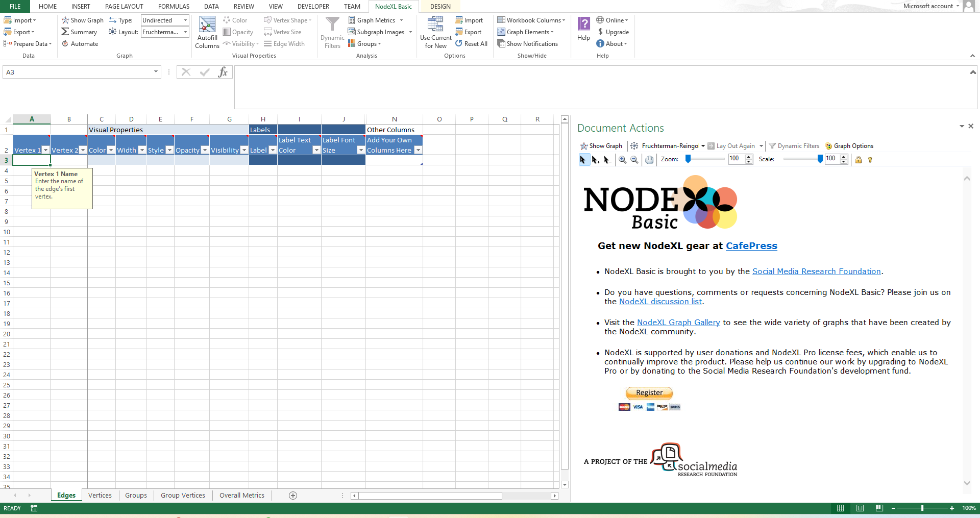The height and width of the screenshot is (518, 980).
Task: Switch to the Vertices worksheet tab
Action: point(100,496)
